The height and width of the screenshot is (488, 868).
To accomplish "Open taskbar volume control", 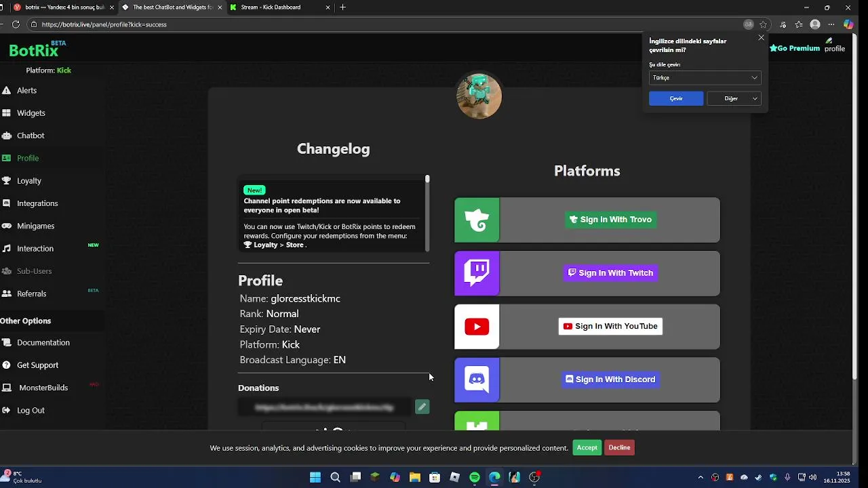I will tap(812, 477).
